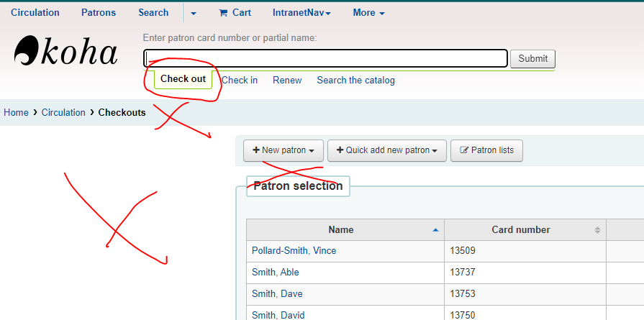
Task: Switch to the Renew tab
Action: point(287,80)
